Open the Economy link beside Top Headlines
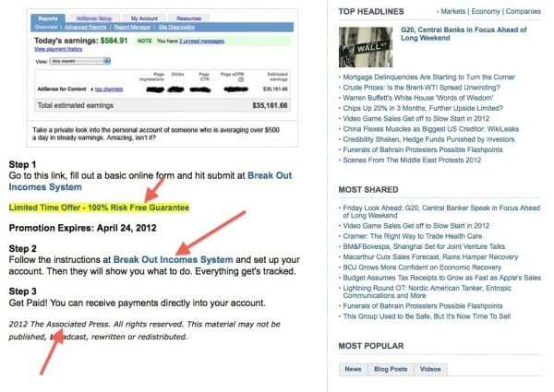Screen dimensions: 554x392 point(486,11)
